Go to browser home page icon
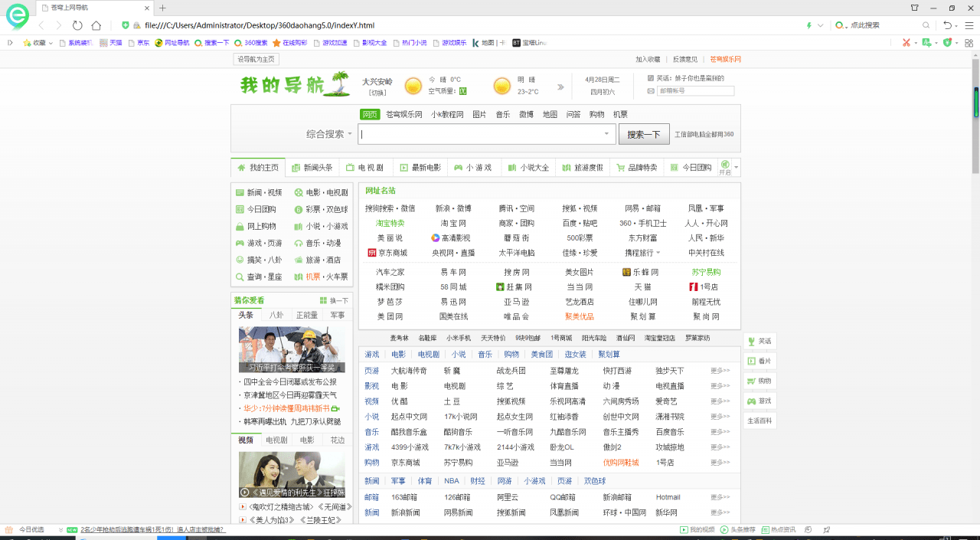Image resolution: width=980 pixels, height=540 pixels. point(96,25)
